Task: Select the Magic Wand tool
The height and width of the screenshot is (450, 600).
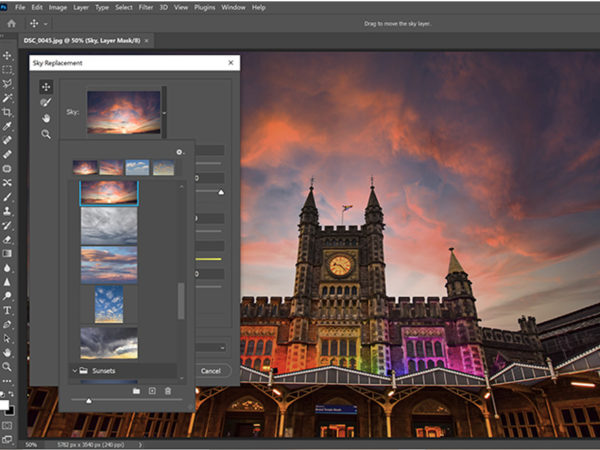Action: pyautogui.click(x=7, y=98)
